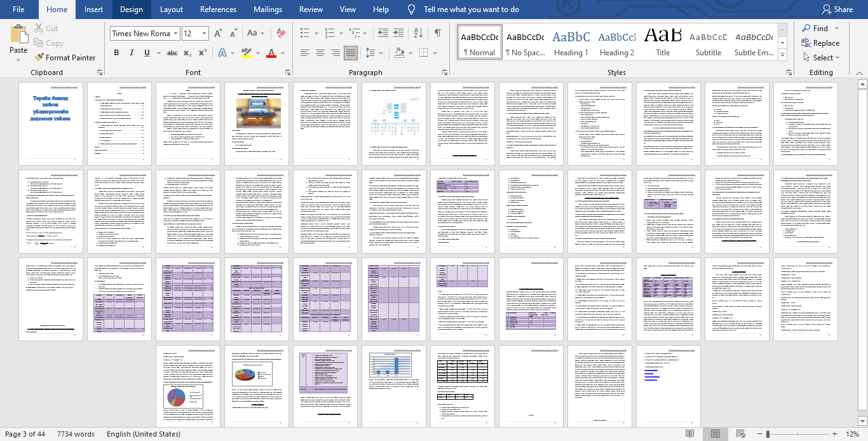The height and width of the screenshot is (441, 868).
Task: Click the Clear All Formatting eraser icon
Action: [281, 33]
